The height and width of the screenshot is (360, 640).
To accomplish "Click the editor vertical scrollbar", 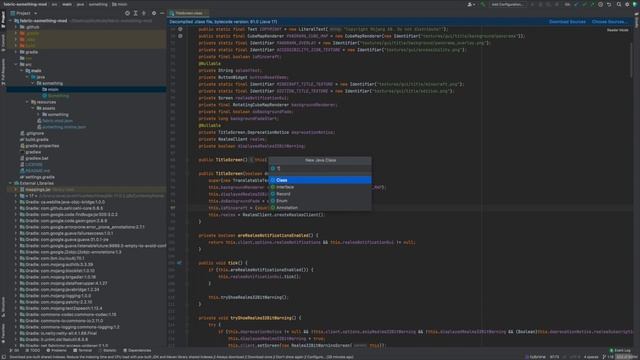I will [631, 61].
